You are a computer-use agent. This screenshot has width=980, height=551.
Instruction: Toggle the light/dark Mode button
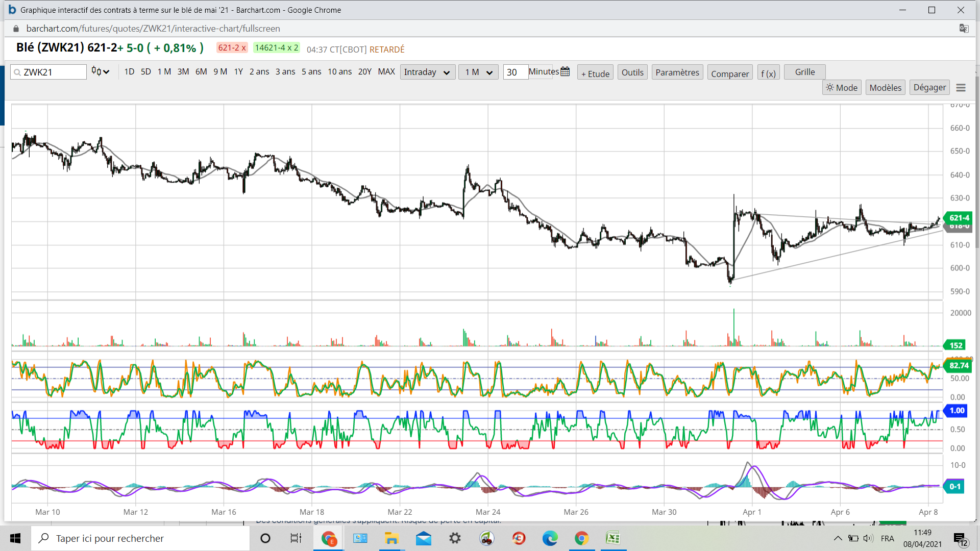pyautogui.click(x=842, y=88)
